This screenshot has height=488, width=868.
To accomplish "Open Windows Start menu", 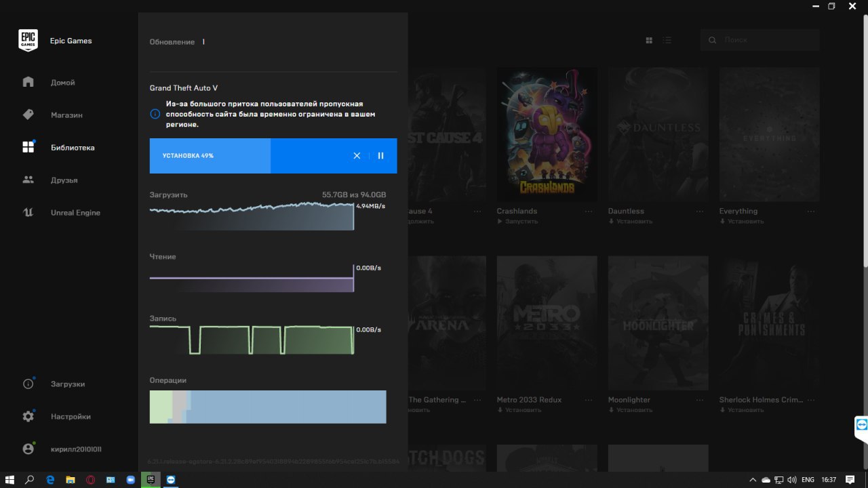I will (9, 479).
